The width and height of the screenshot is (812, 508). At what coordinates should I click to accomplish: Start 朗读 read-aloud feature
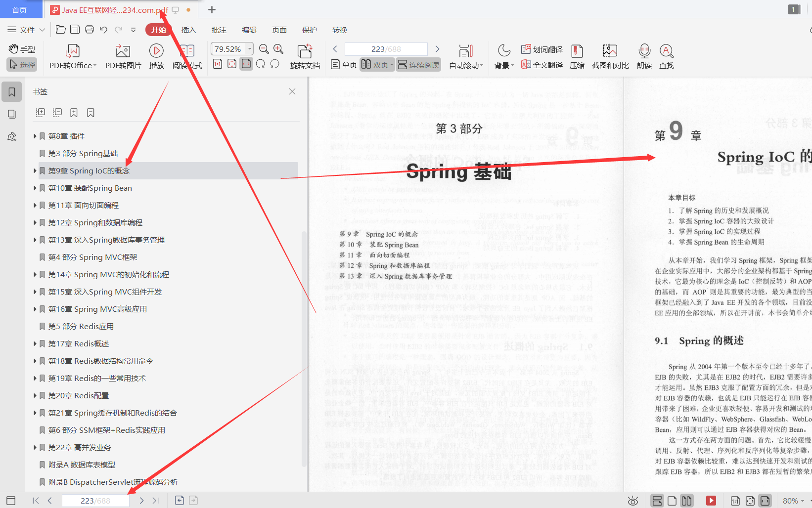click(x=644, y=56)
